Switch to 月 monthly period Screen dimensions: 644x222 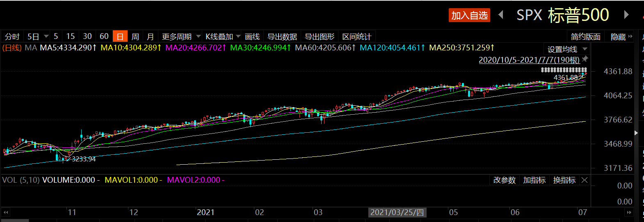(x=151, y=36)
